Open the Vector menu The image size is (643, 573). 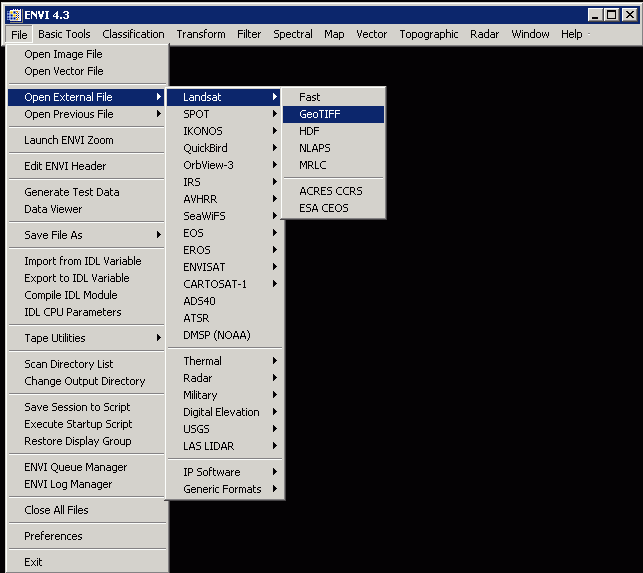click(x=372, y=34)
